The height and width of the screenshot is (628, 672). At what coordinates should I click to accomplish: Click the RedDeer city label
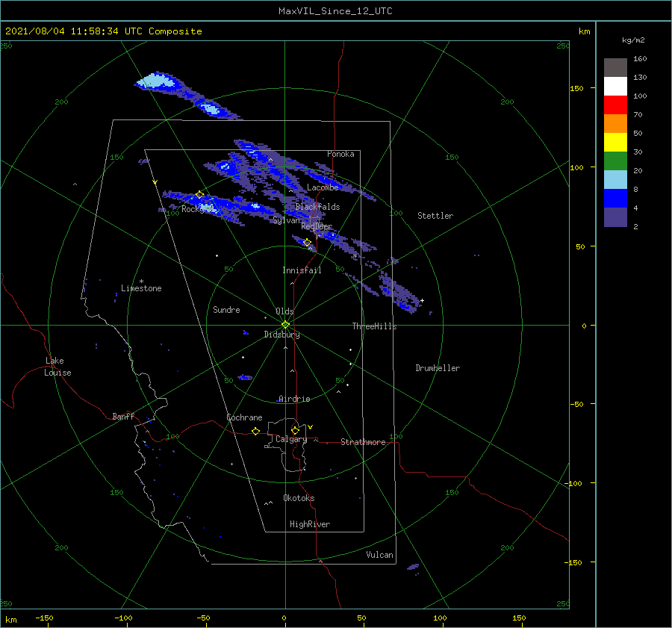point(317,226)
